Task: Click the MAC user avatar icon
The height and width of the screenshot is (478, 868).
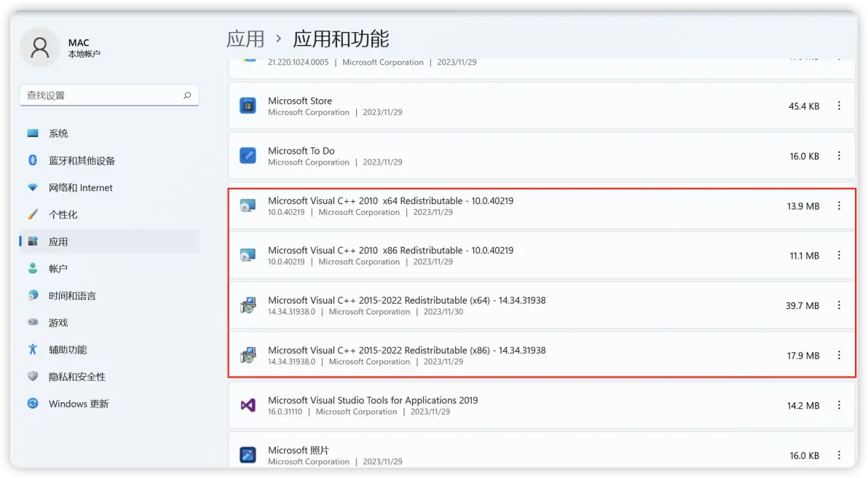Action: tap(40, 47)
